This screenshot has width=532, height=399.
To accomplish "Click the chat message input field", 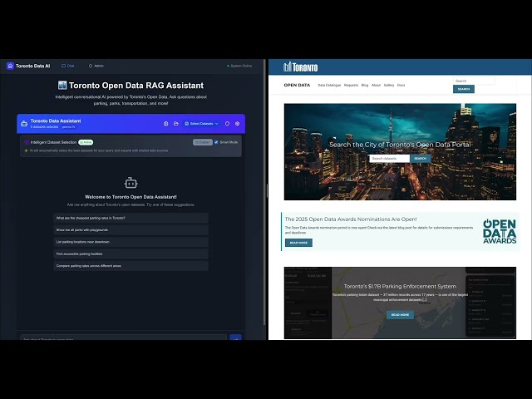I will pos(124,337).
